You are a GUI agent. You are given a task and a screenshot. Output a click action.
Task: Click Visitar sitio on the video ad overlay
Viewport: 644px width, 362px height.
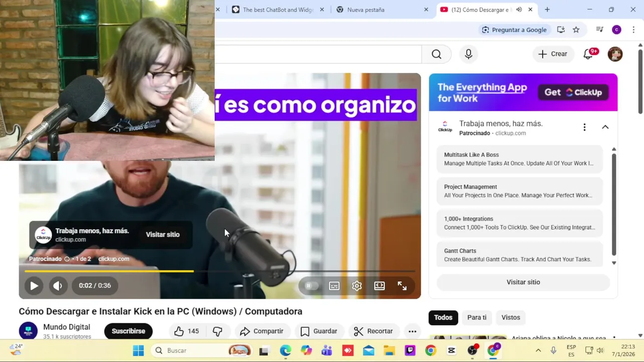click(163, 234)
